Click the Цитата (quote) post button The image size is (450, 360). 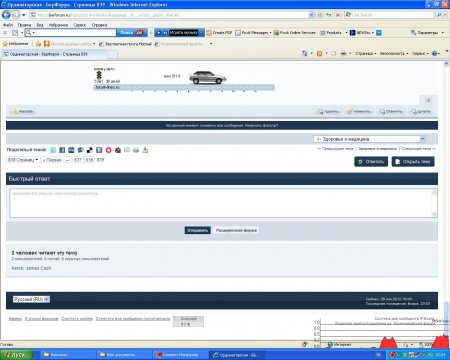pos(421,112)
